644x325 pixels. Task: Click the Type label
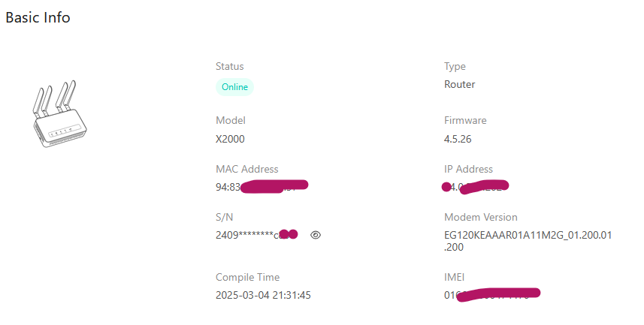pyautogui.click(x=455, y=67)
